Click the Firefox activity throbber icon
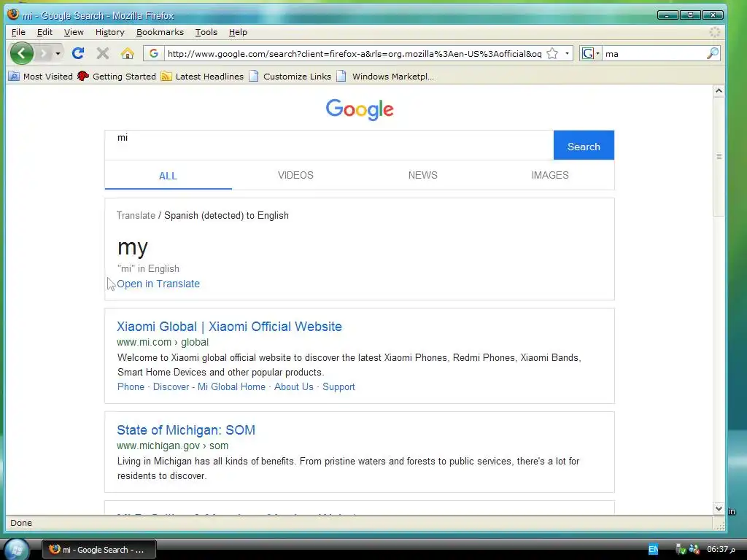The height and width of the screenshot is (560, 747). click(715, 32)
